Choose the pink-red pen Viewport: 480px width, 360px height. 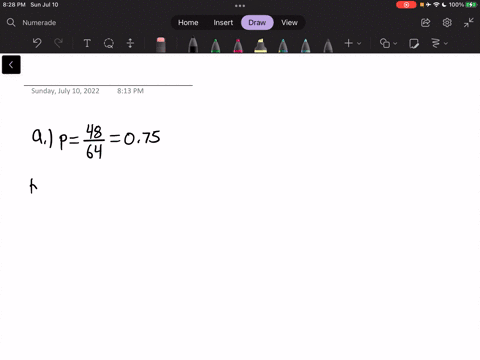(238, 45)
